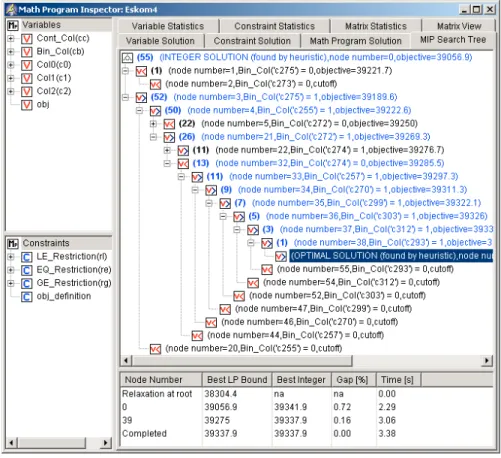Click the Node Number column header
Viewport: 501px width, 458px height.
pos(161,380)
